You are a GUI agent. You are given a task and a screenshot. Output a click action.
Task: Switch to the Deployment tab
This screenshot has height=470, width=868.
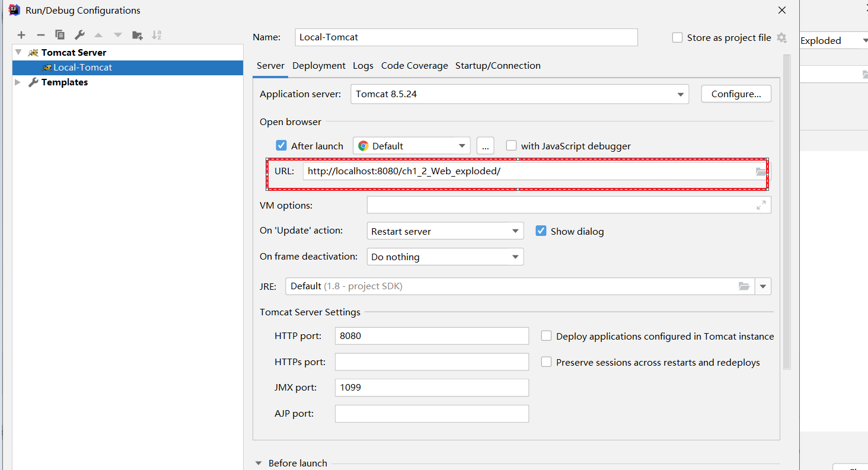click(319, 66)
